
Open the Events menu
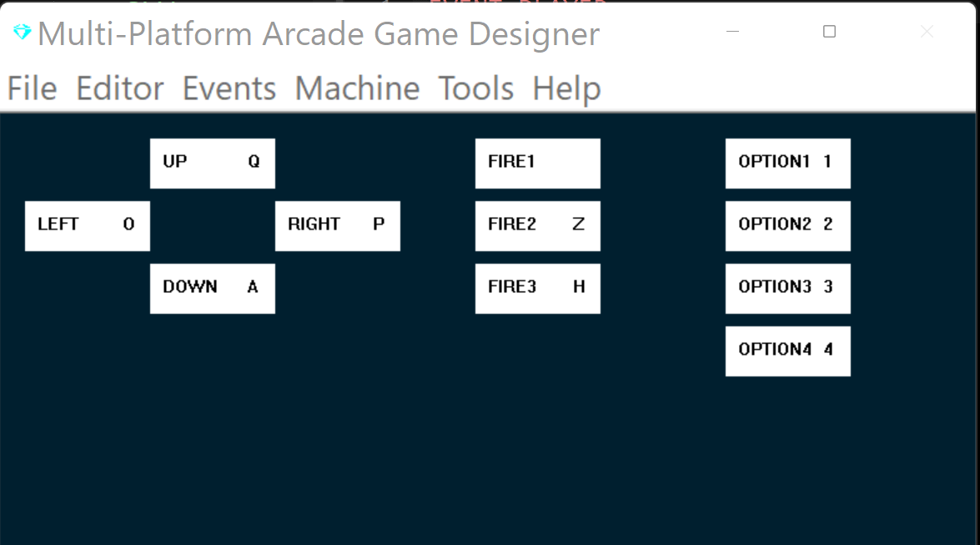[229, 88]
